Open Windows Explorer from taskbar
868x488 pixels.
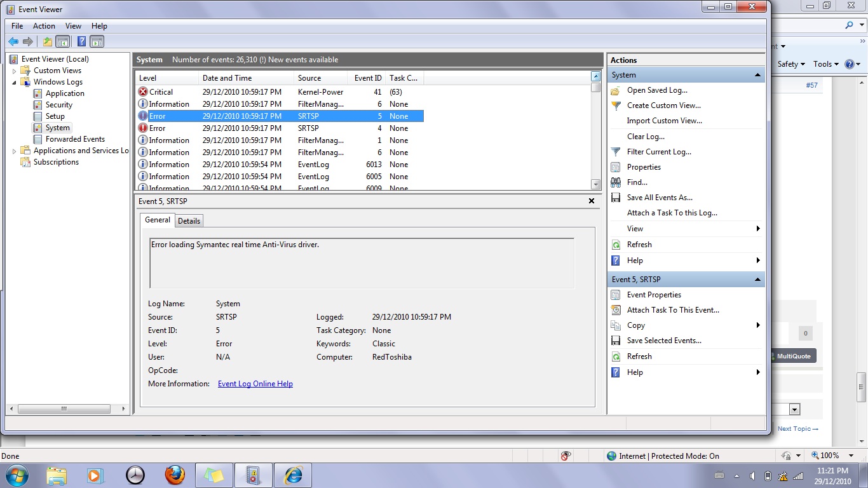(x=57, y=475)
